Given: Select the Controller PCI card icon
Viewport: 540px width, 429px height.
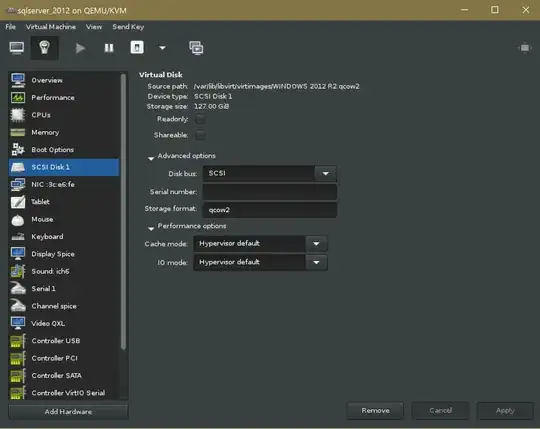Looking at the screenshot, I should (18, 358).
